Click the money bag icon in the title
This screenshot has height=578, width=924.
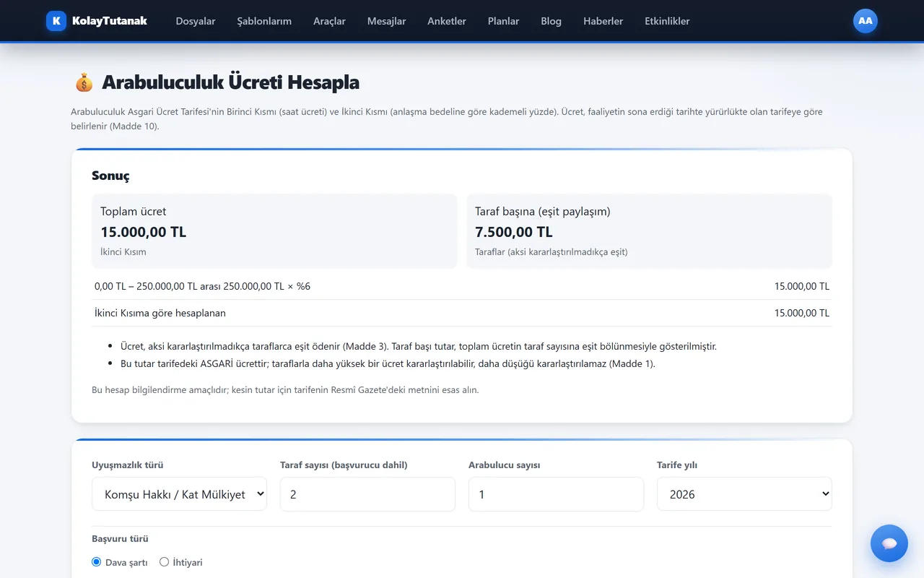tap(84, 82)
